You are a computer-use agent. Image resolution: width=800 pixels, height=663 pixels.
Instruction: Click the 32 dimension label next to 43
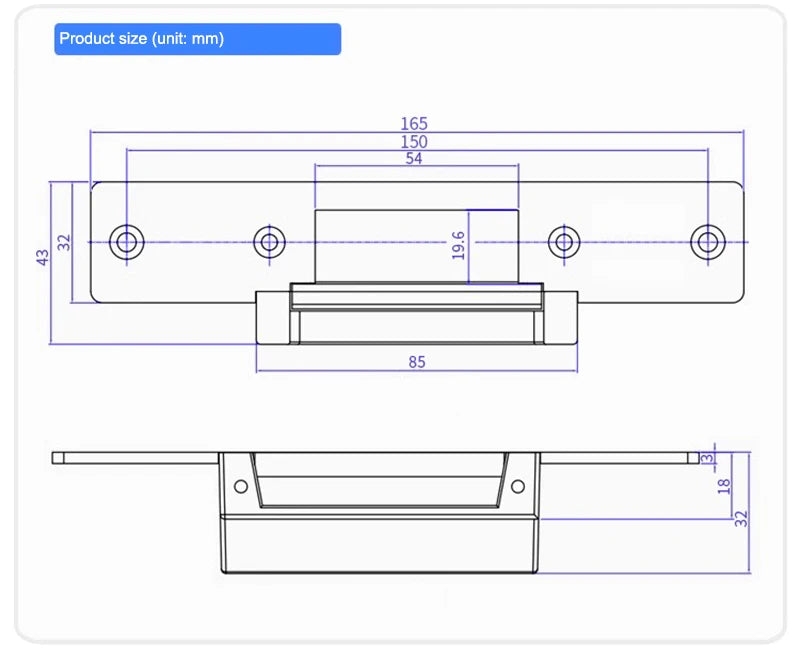(x=65, y=241)
